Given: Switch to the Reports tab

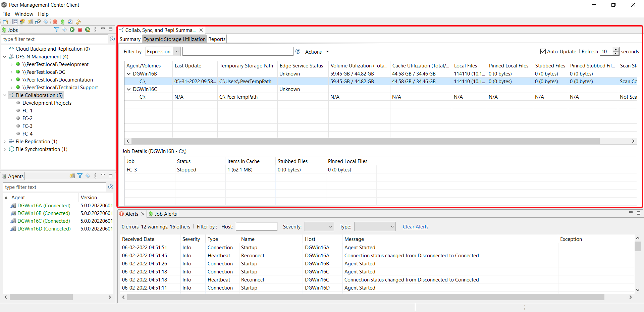Looking at the screenshot, I should [x=217, y=39].
